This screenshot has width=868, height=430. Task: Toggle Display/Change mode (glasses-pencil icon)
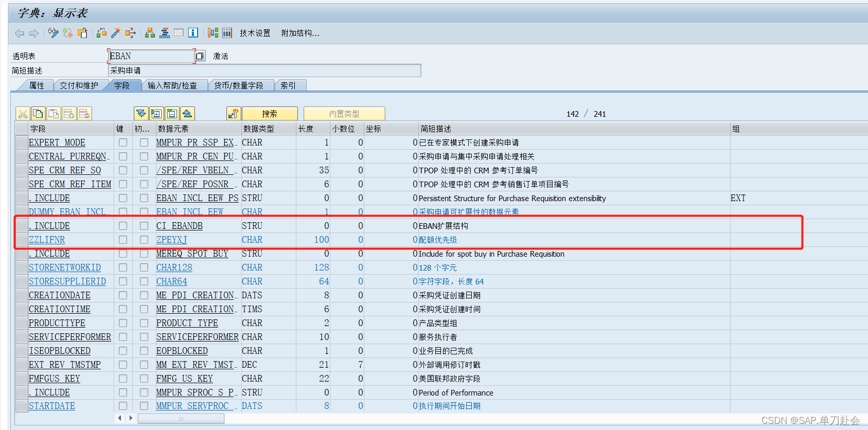click(53, 33)
